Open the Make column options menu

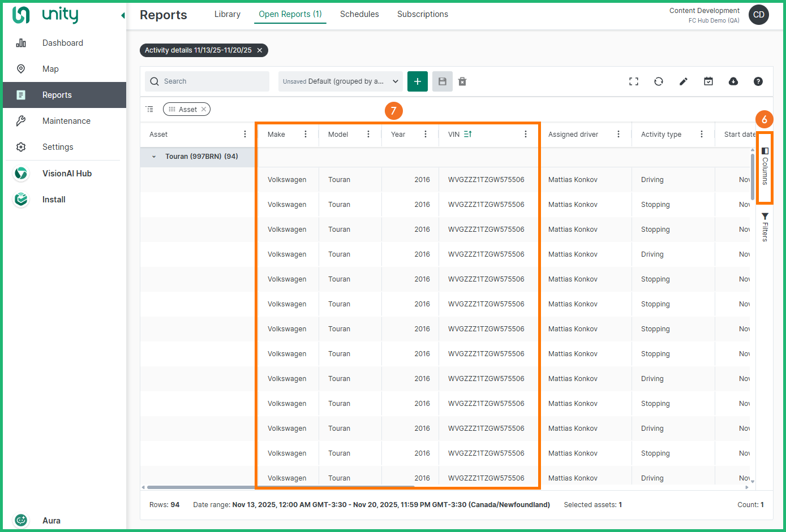(306, 134)
